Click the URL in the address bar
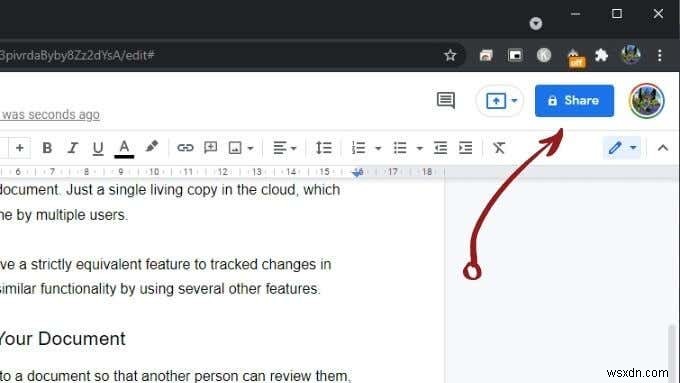Image resolution: width=680 pixels, height=383 pixels. tap(77, 55)
